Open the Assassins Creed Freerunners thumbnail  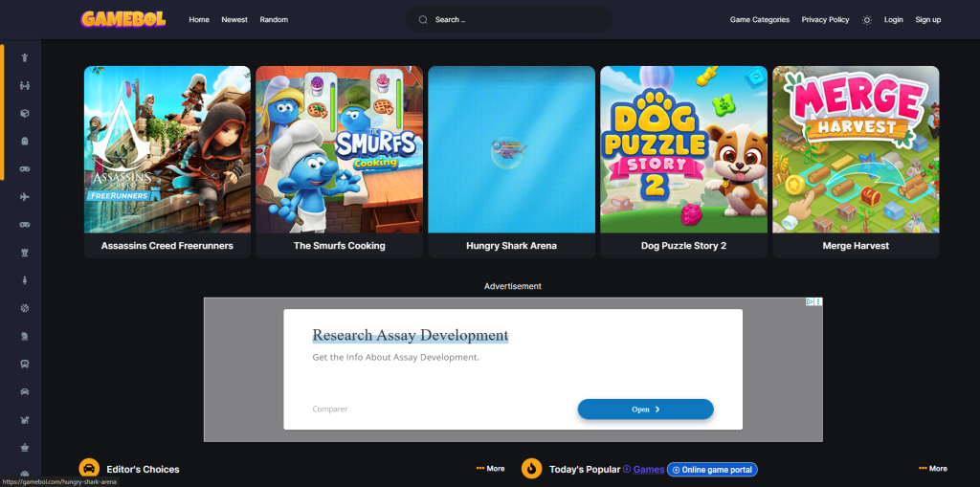pos(167,149)
